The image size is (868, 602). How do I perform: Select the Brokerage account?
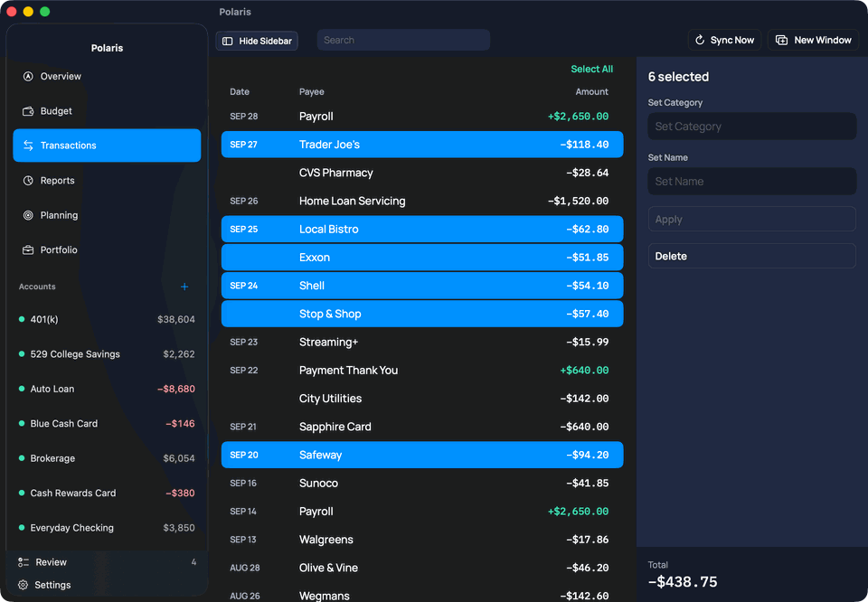click(107, 458)
